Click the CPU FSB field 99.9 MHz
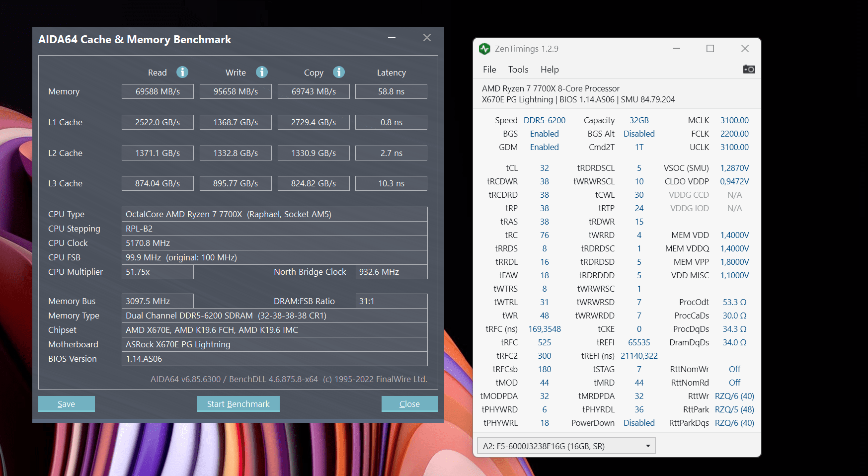This screenshot has height=476, width=868. tap(275, 257)
